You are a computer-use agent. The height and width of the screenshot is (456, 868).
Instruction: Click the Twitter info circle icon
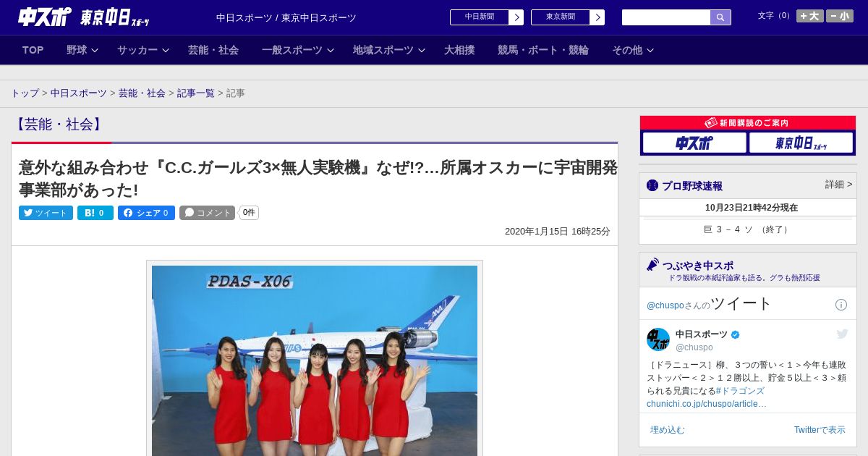841,305
